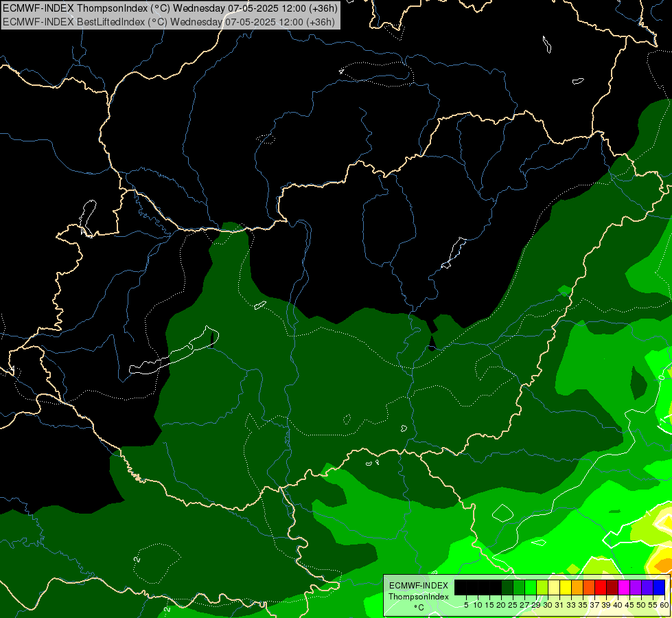Select the dark red 39–40 legend swatch
Viewport: 672px width, 618px height.
[x=612, y=588]
